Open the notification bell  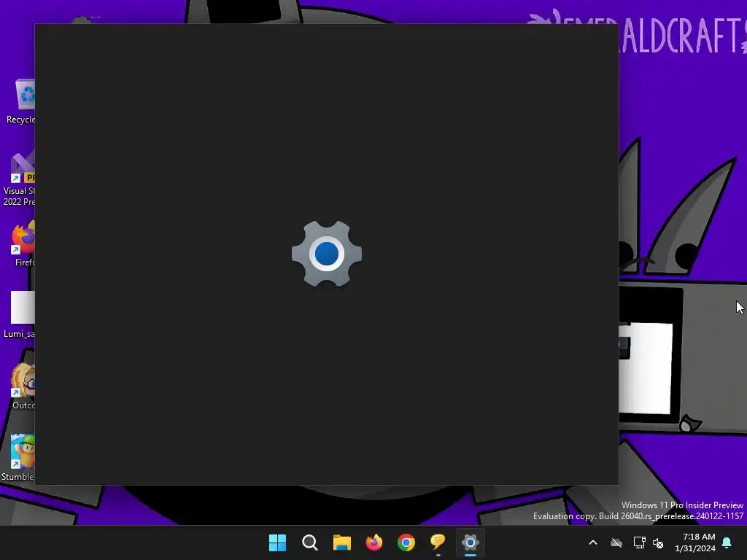[x=727, y=542]
